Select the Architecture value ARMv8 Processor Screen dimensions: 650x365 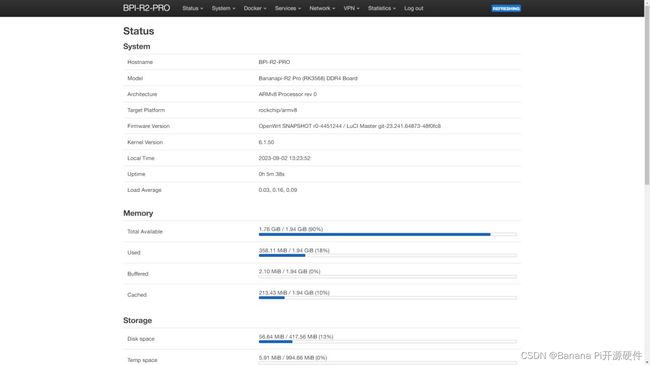click(x=288, y=94)
